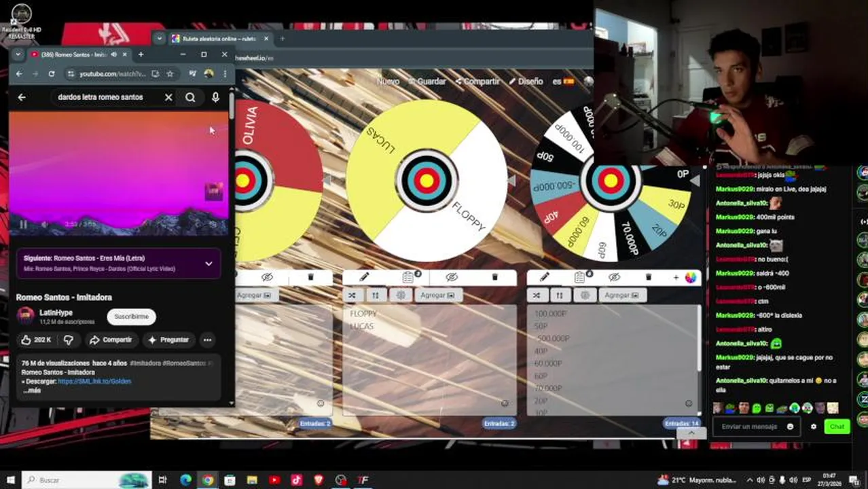The image size is (868, 489).
Task: Hide the OLIVIA wheel with eye icon
Action: [x=267, y=277]
